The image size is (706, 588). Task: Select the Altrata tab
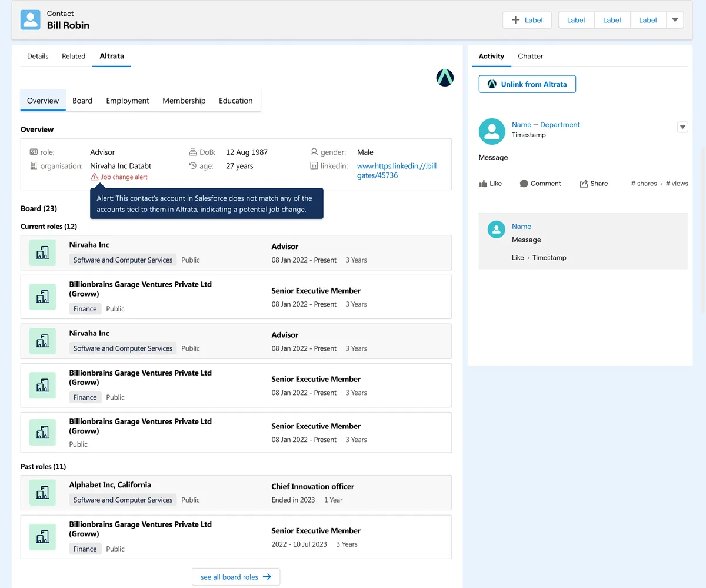point(112,56)
